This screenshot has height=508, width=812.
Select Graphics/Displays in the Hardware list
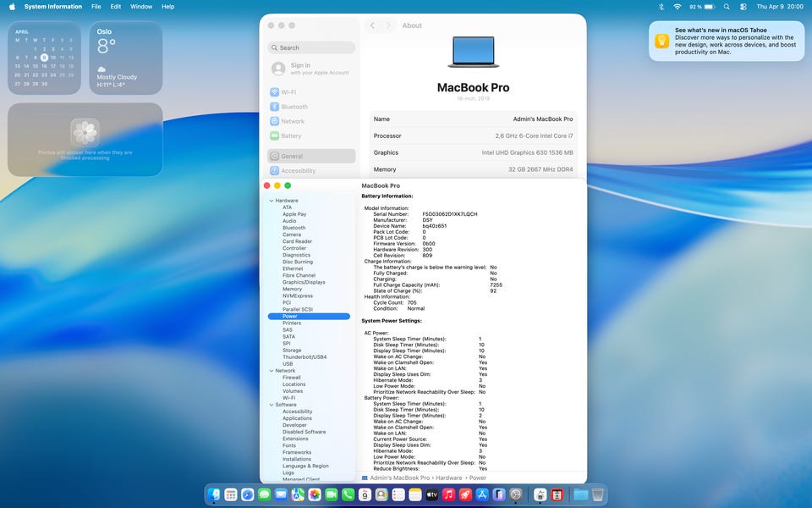coord(304,283)
